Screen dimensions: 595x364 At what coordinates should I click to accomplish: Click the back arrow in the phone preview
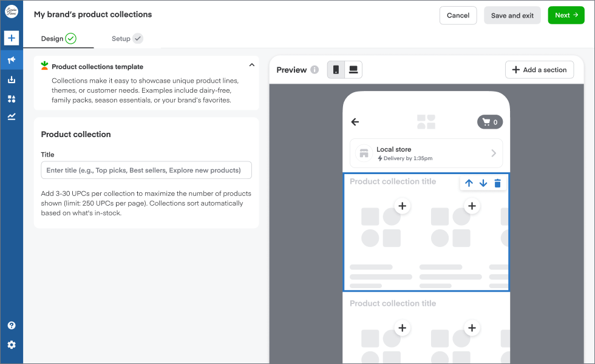[355, 121]
